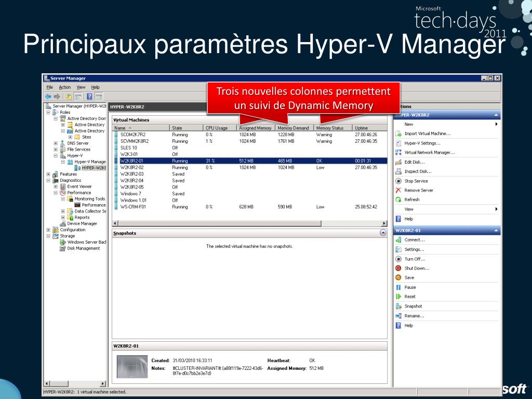
Task: Click the Turn Off action icon
Action: tap(398, 259)
